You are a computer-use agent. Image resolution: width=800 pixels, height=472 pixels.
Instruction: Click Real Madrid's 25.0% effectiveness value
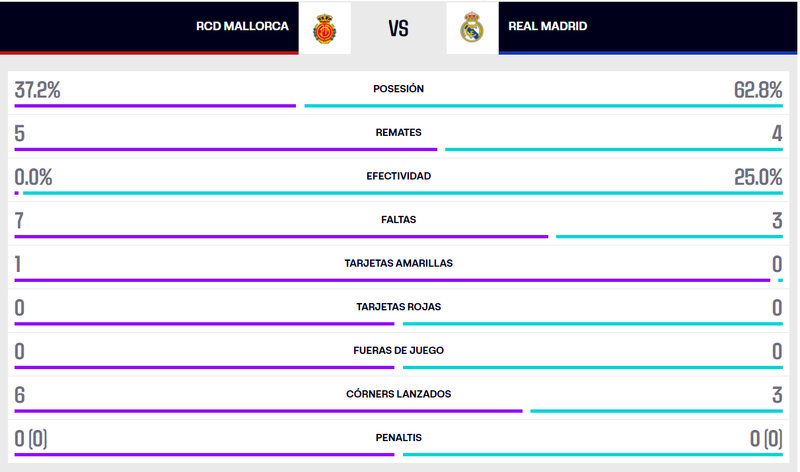757,177
